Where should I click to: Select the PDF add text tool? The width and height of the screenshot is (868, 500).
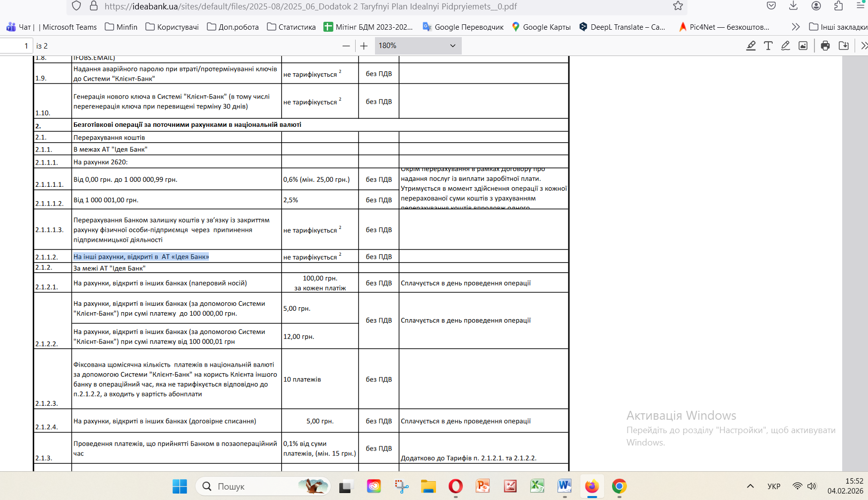768,46
